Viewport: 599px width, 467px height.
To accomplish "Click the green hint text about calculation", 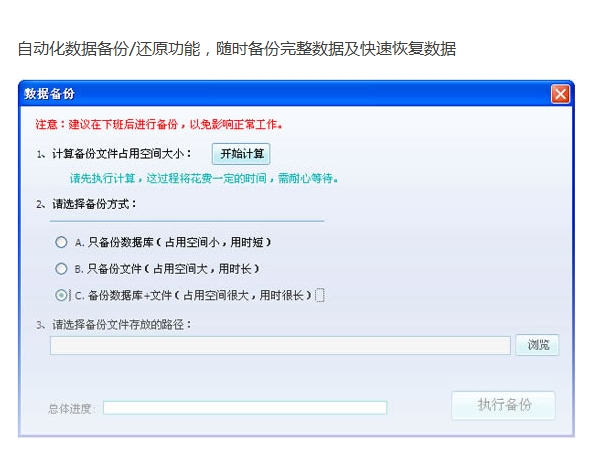I will pyautogui.click(x=204, y=178).
